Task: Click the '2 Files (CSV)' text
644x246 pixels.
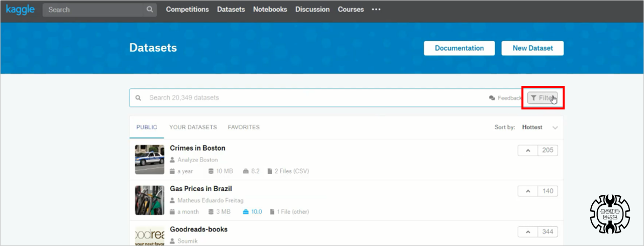Action: [x=291, y=171]
